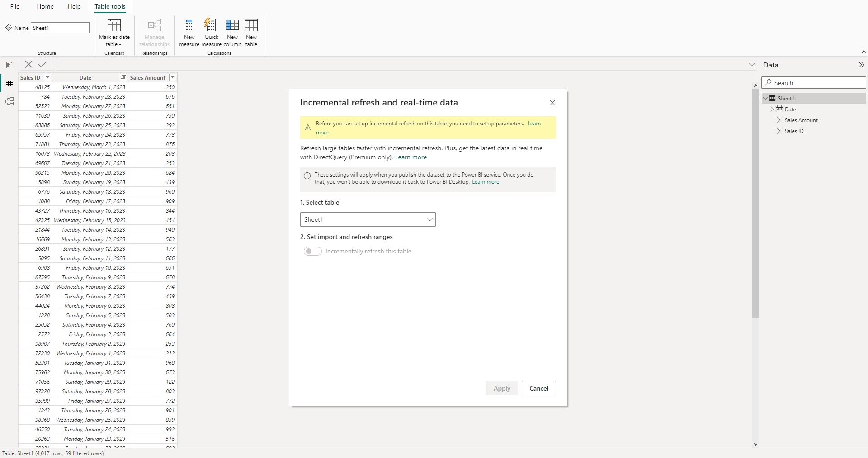Collapse the ribbon chevron
The image size is (868, 458).
pyautogui.click(x=863, y=52)
